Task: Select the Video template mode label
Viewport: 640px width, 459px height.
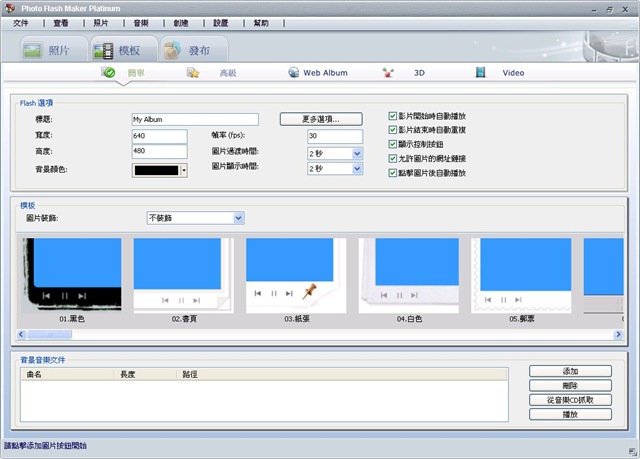Action: point(513,73)
